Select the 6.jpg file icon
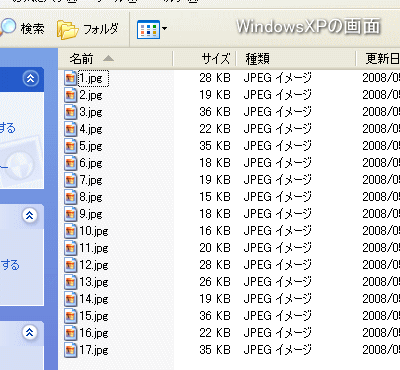Viewport: 400px width, 370px height. click(70, 163)
